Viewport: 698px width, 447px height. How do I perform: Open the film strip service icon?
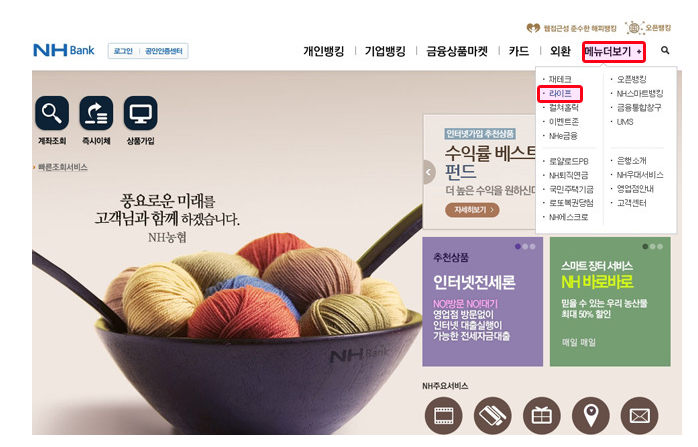443,415
